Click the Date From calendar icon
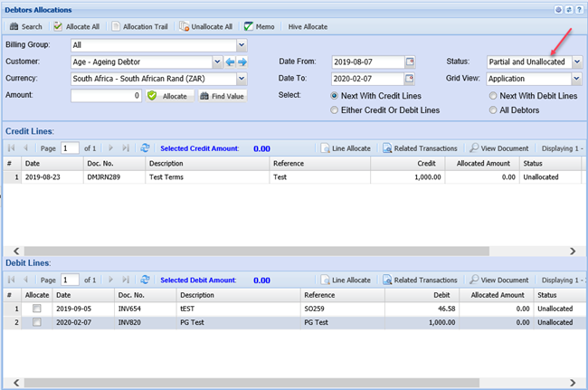This screenshot has width=588, height=390. click(410, 62)
